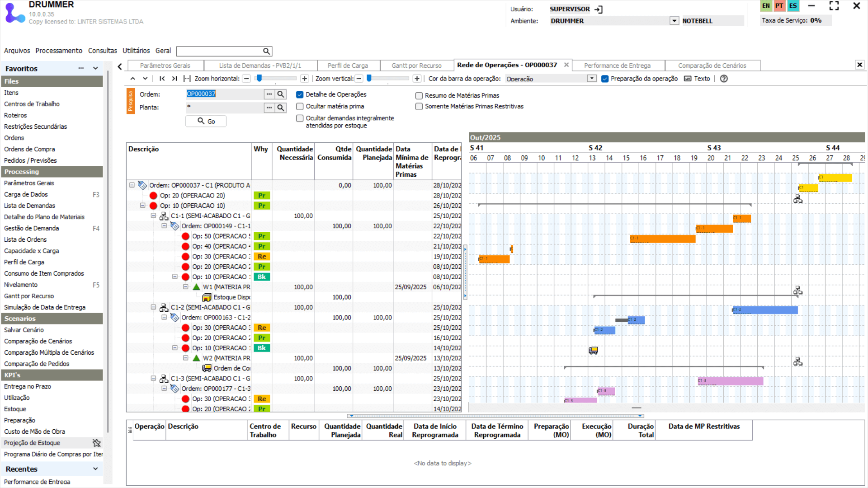
Task: Switch to Gantt por Recurso tab
Action: (x=416, y=66)
